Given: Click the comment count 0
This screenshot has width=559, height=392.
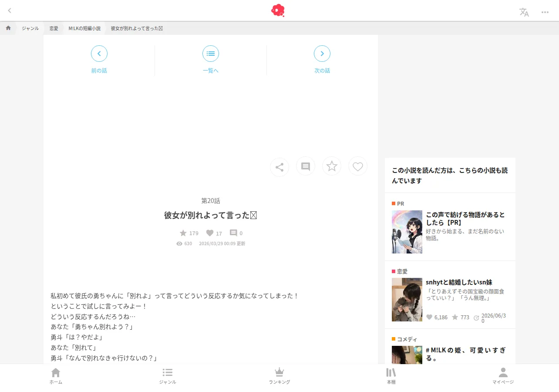Looking at the screenshot, I should click(236, 233).
